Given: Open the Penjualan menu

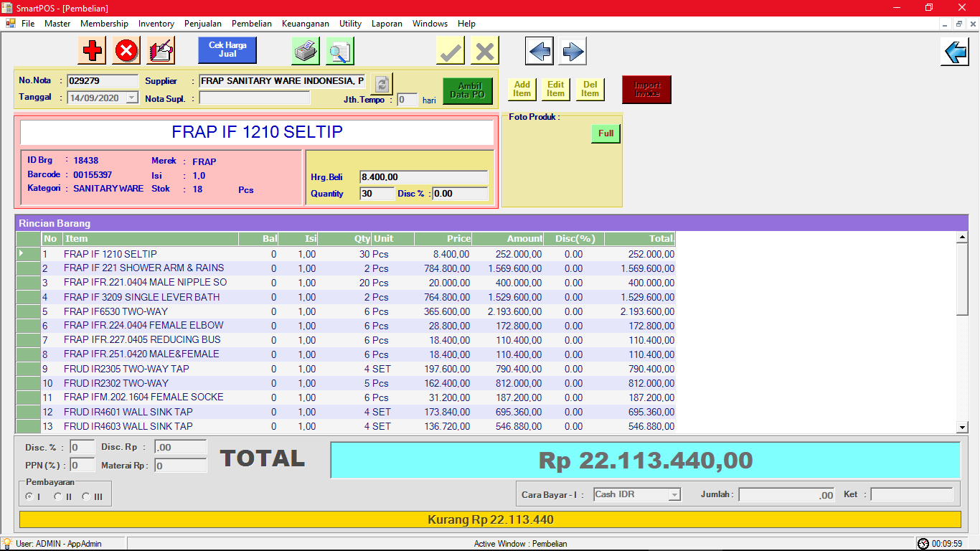Looking at the screenshot, I should (x=203, y=24).
